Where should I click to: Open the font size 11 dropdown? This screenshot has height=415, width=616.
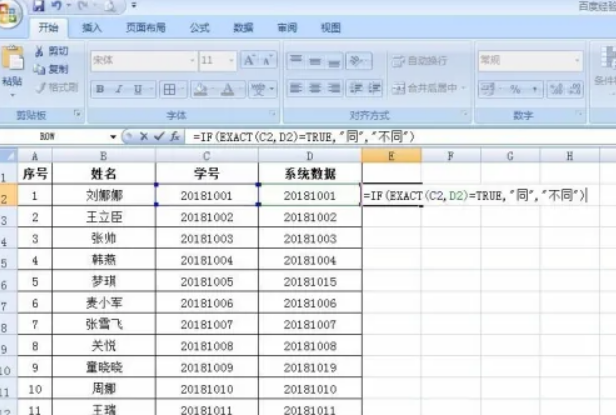(231, 61)
